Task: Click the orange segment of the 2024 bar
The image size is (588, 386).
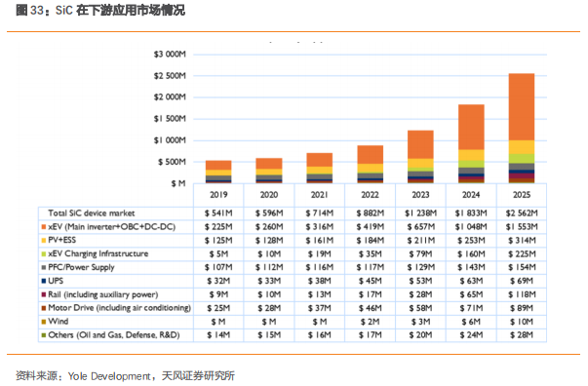Action: (x=471, y=127)
